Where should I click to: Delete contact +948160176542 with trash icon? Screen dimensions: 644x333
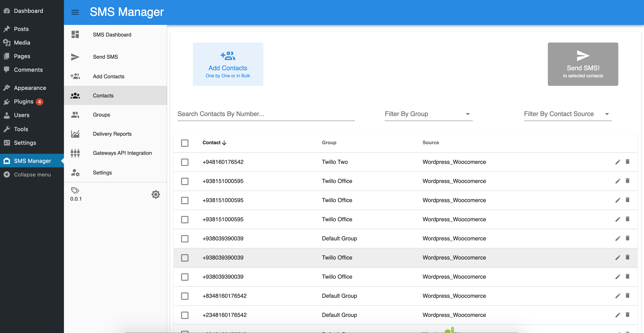[627, 162]
